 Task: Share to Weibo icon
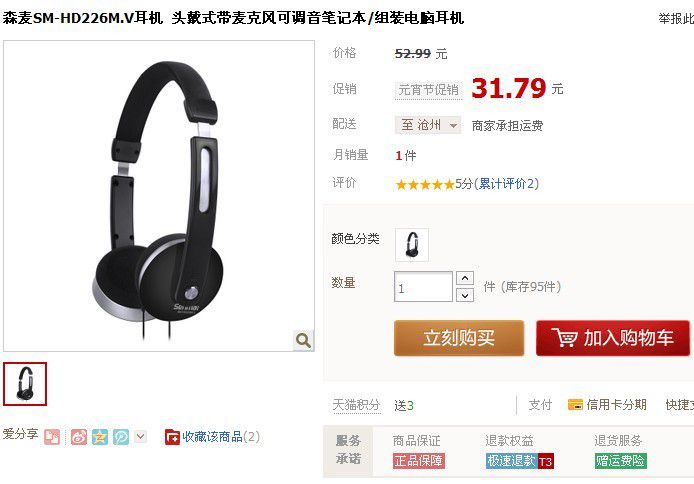[x=79, y=437]
